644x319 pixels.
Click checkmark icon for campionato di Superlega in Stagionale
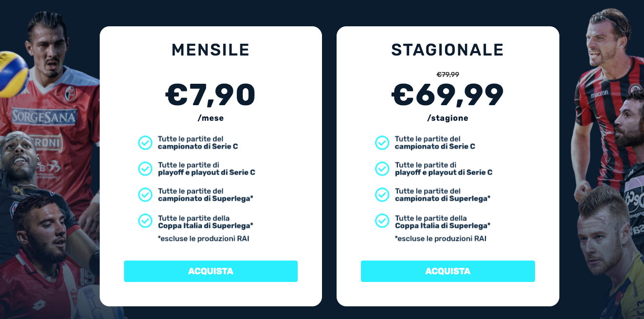click(x=382, y=195)
